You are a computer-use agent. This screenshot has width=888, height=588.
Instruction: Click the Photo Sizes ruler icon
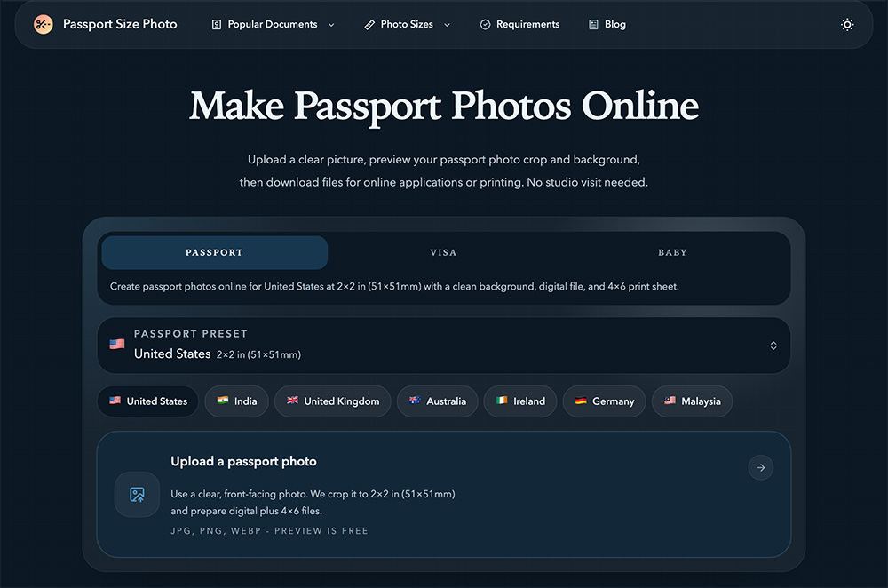coord(369,24)
